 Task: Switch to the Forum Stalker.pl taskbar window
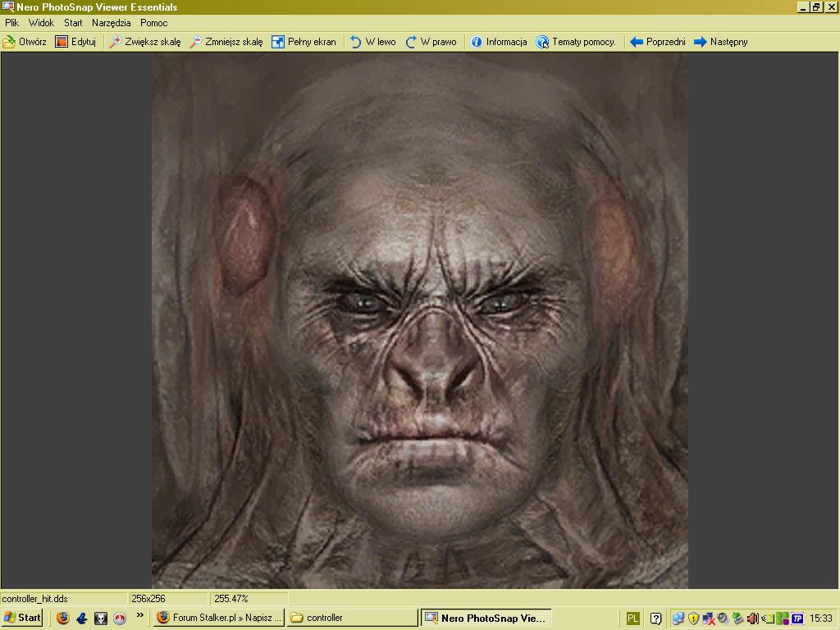coord(219,618)
